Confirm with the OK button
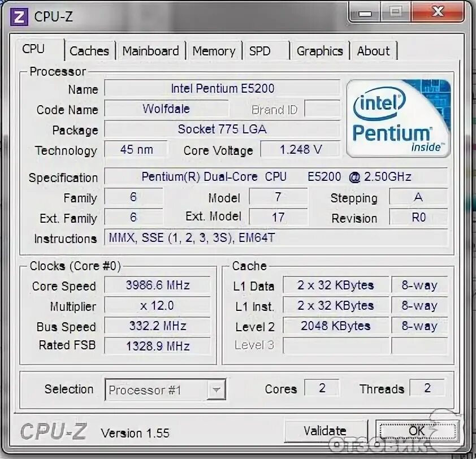The width and height of the screenshot is (476, 459). tap(417, 431)
